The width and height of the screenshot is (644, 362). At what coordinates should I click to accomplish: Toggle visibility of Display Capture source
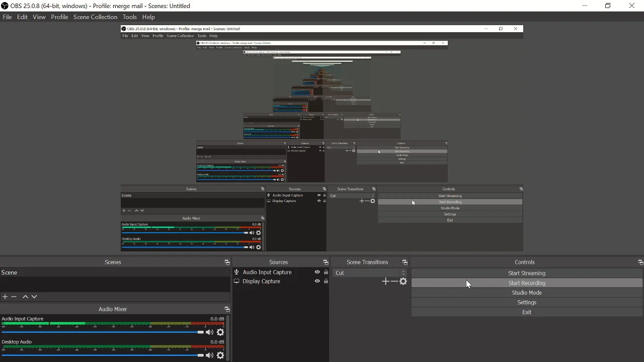pyautogui.click(x=317, y=281)
